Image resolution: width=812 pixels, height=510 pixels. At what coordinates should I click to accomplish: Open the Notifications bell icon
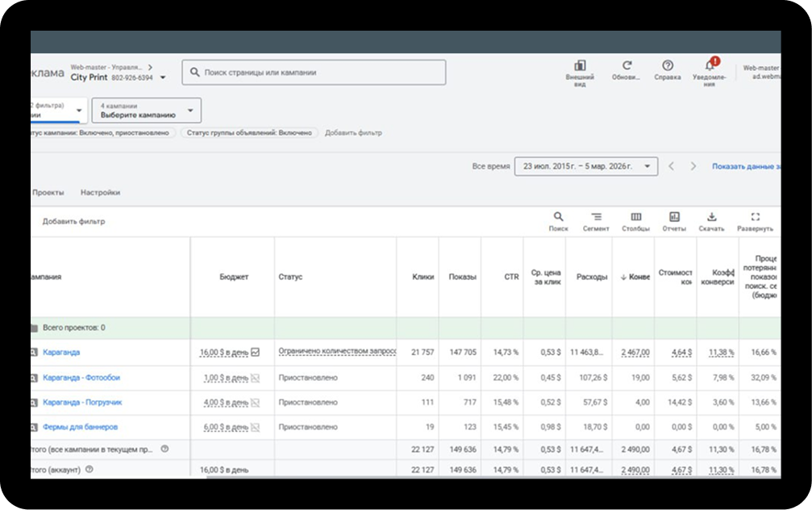[710, 66]
